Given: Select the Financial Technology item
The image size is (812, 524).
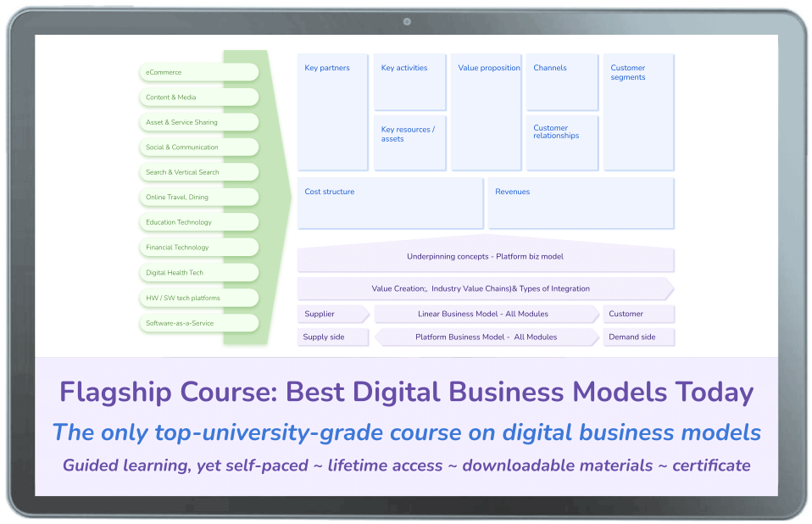Looking at the screenshot, I should coord(198,247).
